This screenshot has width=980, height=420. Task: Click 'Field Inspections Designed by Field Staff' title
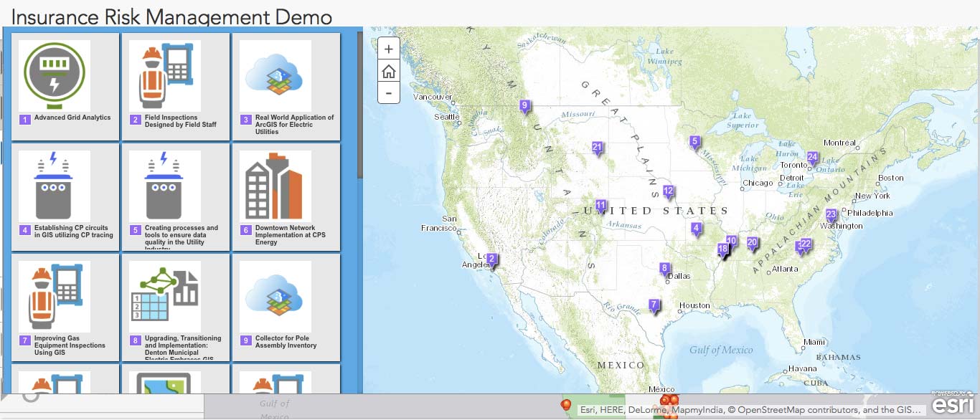click(181, 121)
